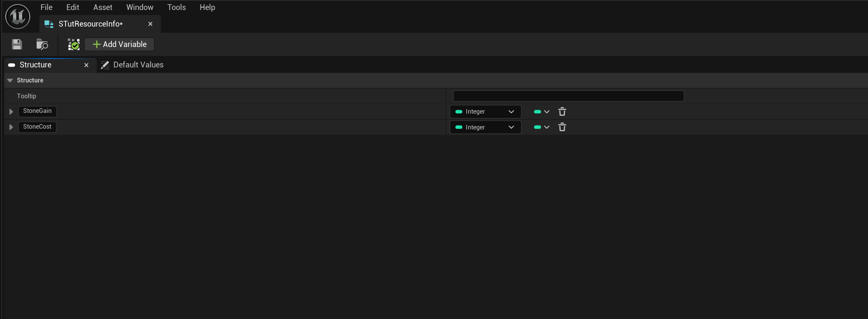Click the Unreal Engine logo icon
Viewport: 868px width, 319px height.
point(18,17)
